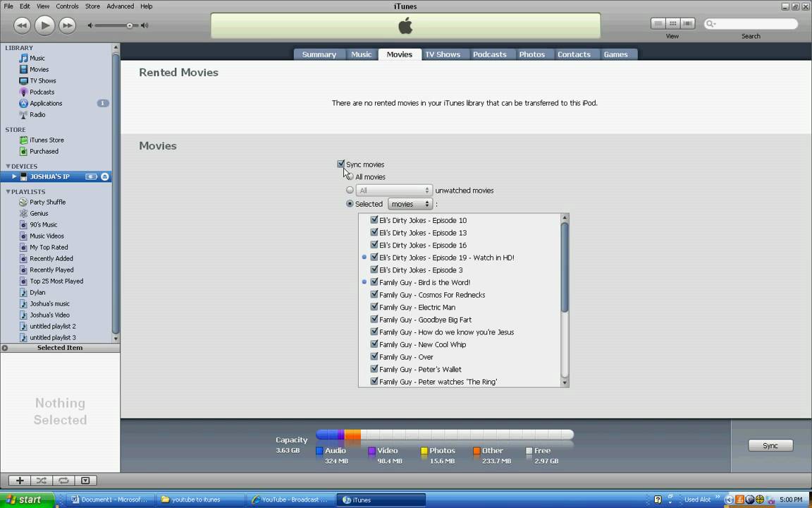
Task: Toggle the artwork viewer button
Action: (x=85, y=480)
